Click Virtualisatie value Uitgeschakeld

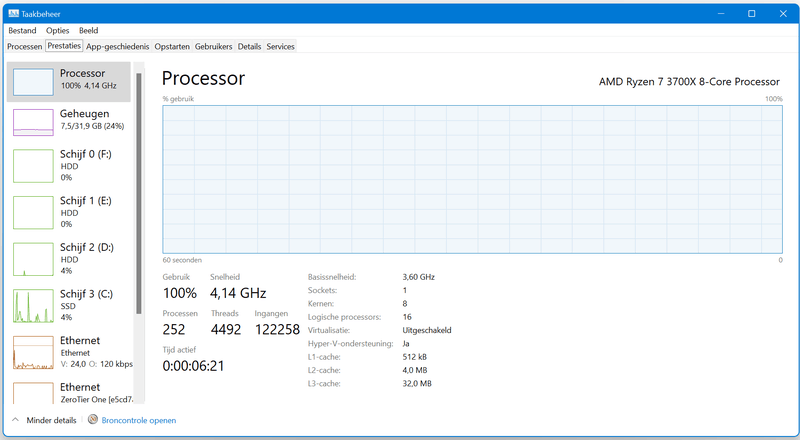pos(427,330)
